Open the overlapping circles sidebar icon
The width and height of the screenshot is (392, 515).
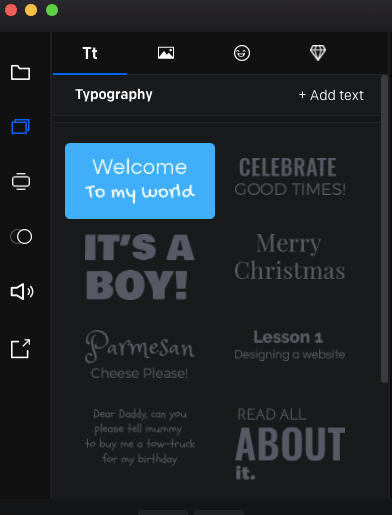(x=21, y=237)
